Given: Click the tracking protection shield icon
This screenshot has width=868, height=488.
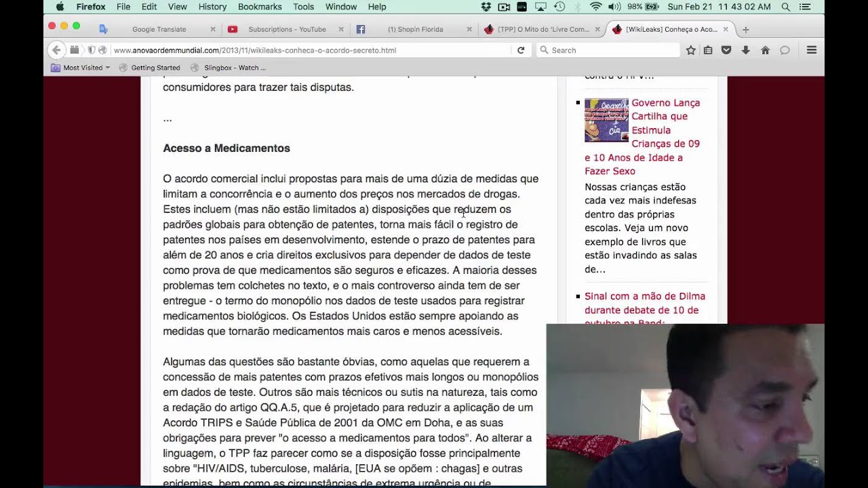Looking at the screenshot, I should point(91,50).
